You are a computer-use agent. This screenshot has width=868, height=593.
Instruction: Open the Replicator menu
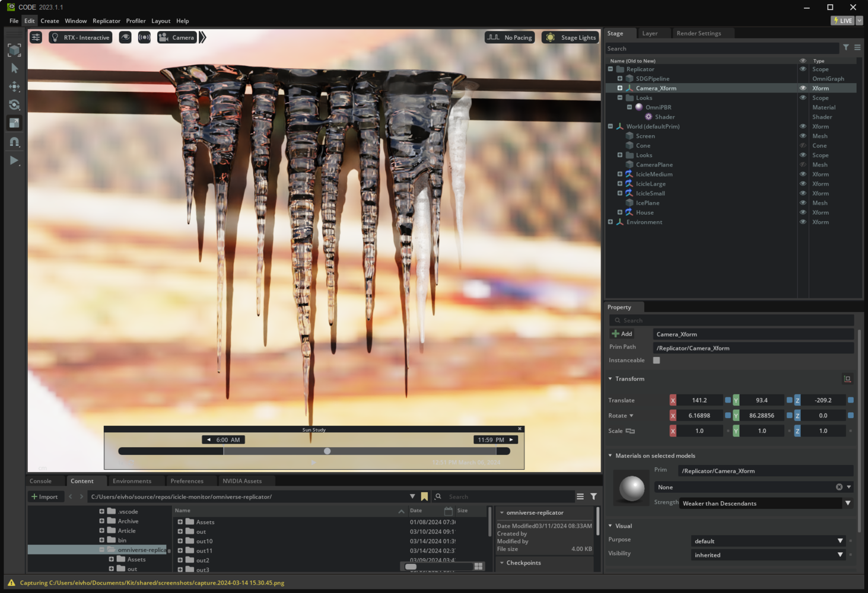coord(106,21)
